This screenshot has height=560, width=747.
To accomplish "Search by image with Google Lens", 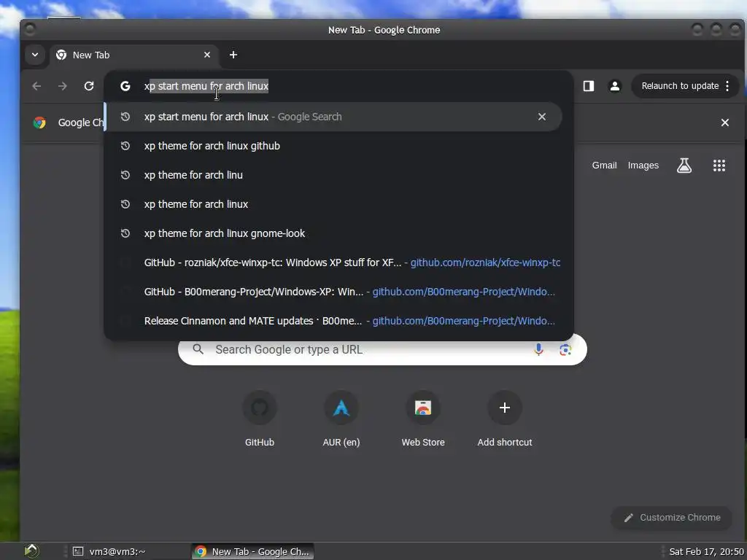I will point(565,349).
